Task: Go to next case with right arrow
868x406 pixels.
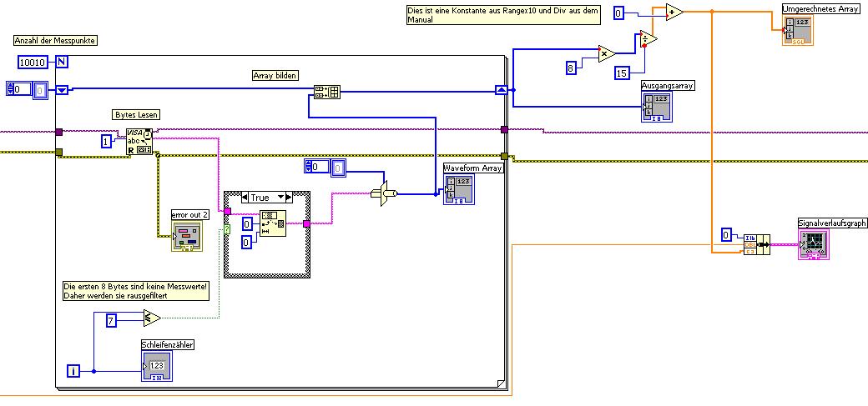Action: [x=289, y=198]
